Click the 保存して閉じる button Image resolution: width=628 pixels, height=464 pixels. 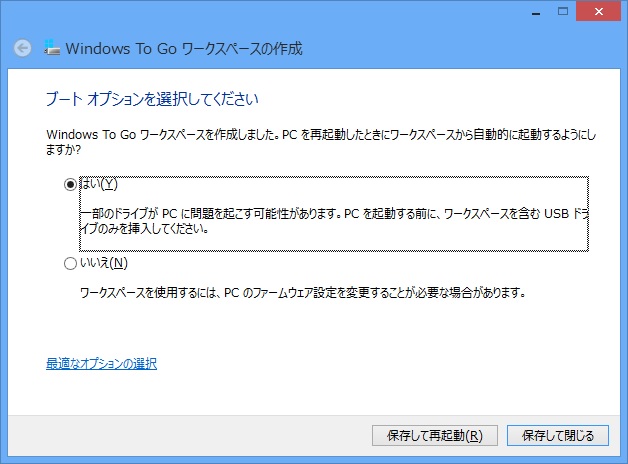[x=558, y=436]
